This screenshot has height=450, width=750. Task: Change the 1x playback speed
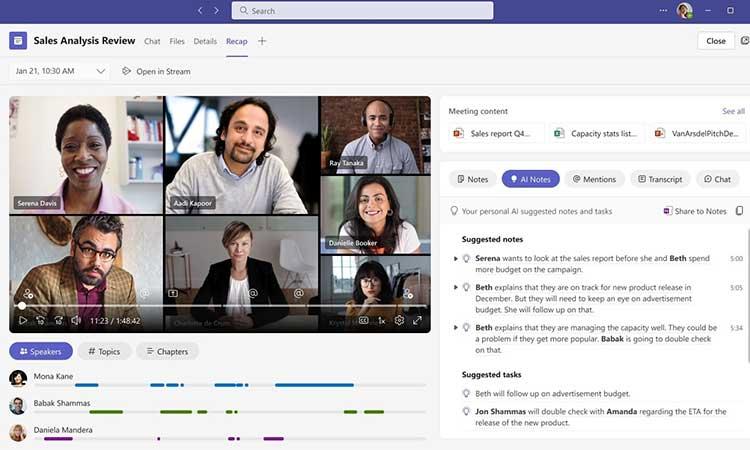pyautogui.click(x=381, y=321)
